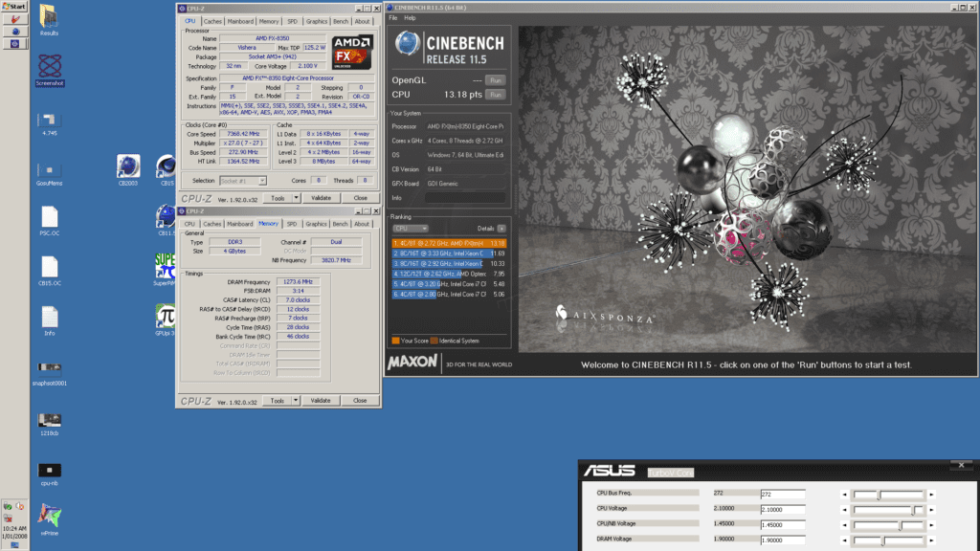Decrease CPU/NB Voltage with left arrow
This screenshot has height=551, width=980.
pyautogui.click(x=844, y=525)
